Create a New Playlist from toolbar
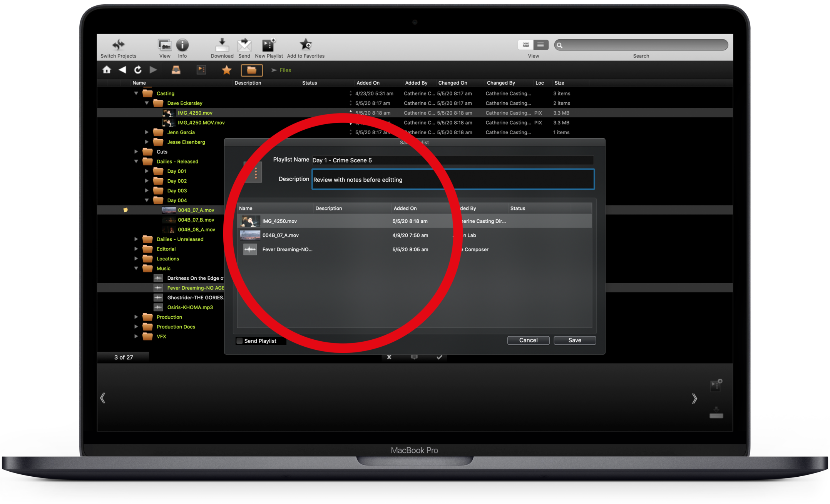This screenshot has width=830, height=504. (268, 45)
